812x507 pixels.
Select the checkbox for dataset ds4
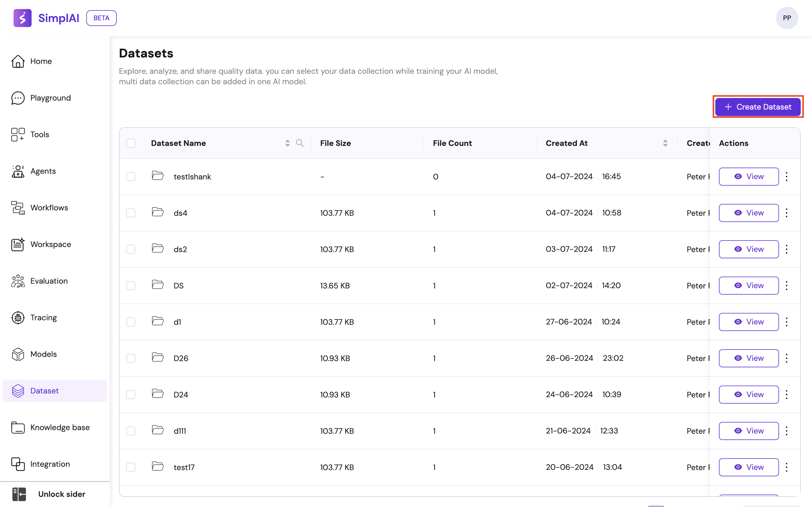tap(131, 213)
